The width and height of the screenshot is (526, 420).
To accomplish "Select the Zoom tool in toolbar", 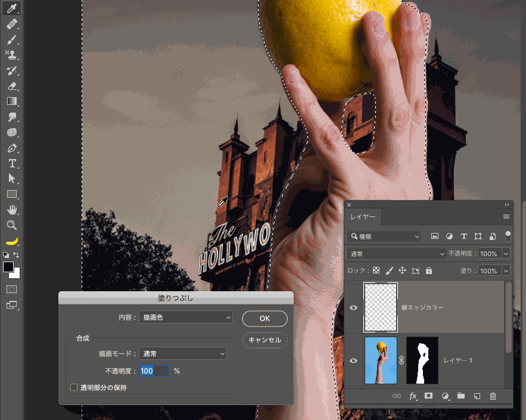I will coord(11,225).
